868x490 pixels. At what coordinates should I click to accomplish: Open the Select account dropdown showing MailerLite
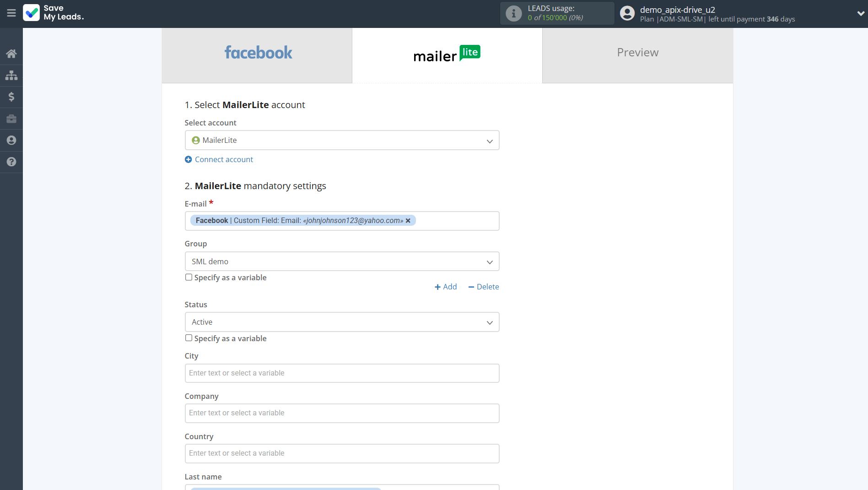342,140
